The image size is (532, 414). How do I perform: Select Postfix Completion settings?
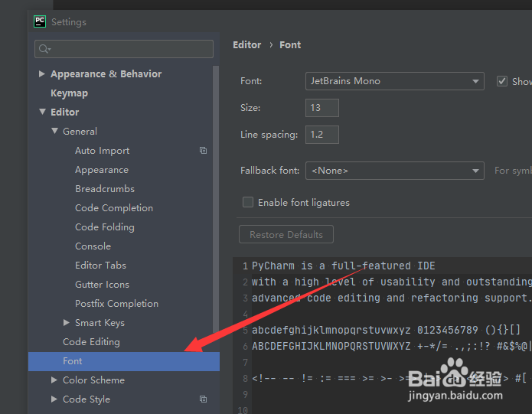point(116,304)
